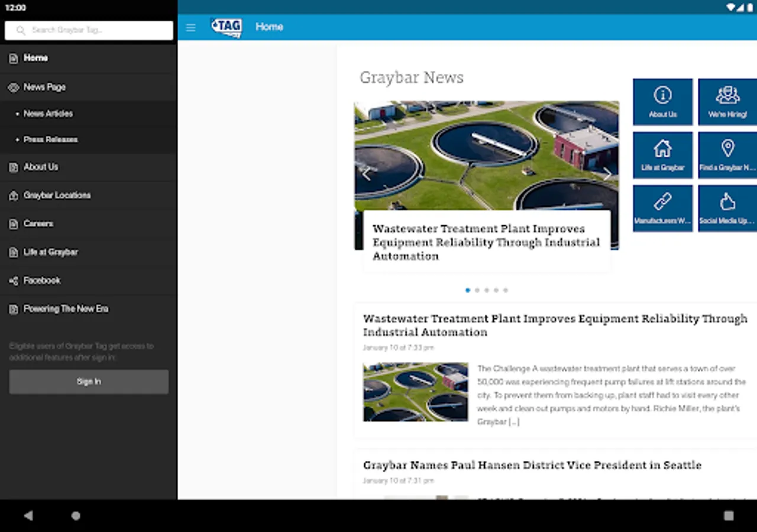
Task: Open the Manufacturers link tile
Action: click(x=662, y=209)
